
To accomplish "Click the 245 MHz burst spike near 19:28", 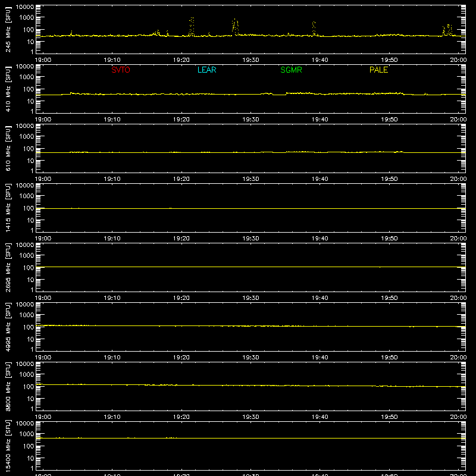I will [235, 27].
